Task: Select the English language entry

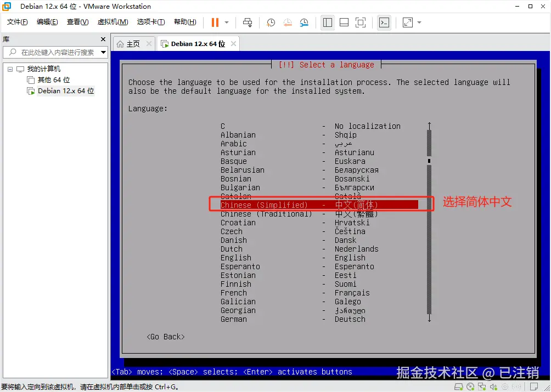Action: tap(236, 258)
